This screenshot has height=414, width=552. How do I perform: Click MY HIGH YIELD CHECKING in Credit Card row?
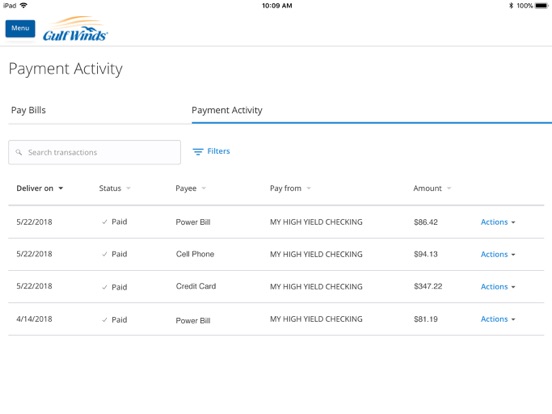pos(316,287)
